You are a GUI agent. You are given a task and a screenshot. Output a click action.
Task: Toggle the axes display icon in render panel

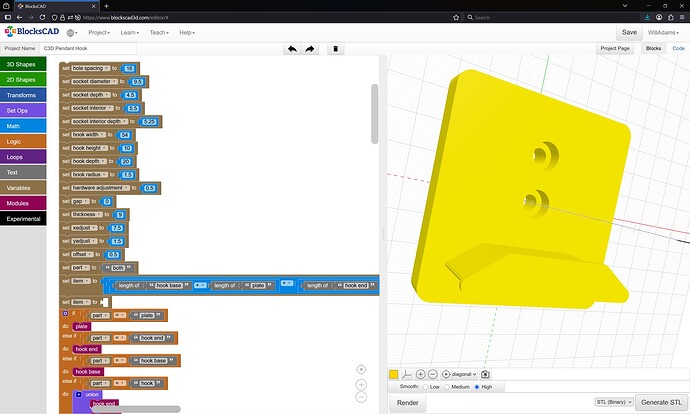(x=407, y=374)
